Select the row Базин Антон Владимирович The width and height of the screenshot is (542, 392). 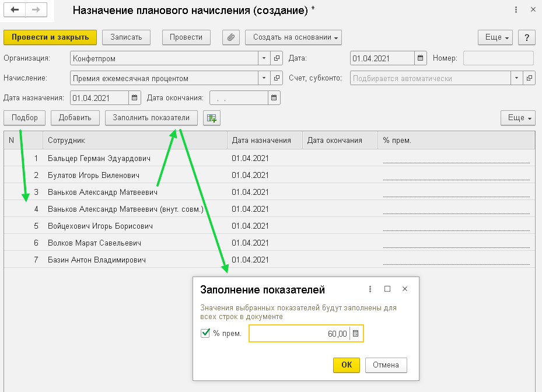point(270,260)
